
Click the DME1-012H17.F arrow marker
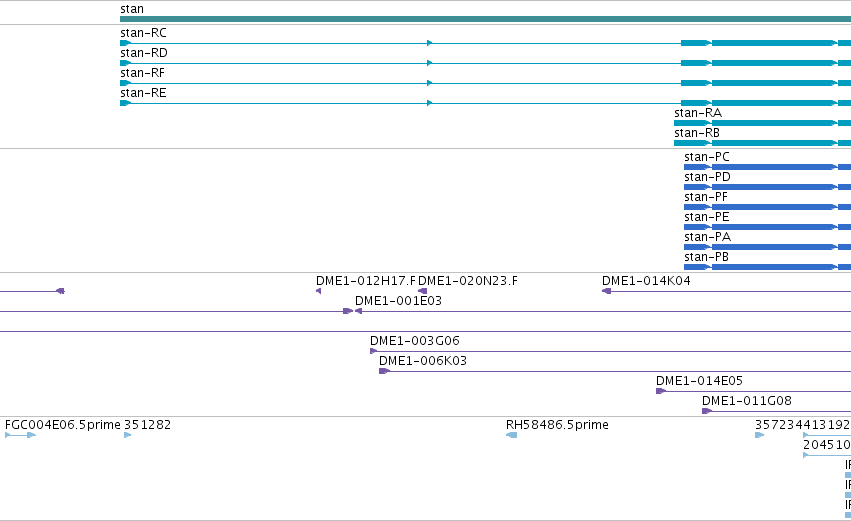pyautogui.click(x=319, y=291)
